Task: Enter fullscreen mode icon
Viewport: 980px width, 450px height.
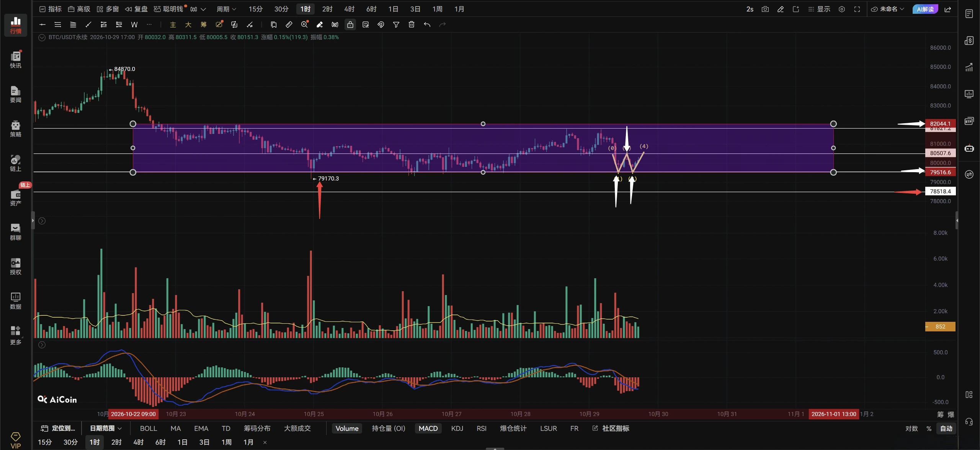Action: pyautogui.click(x=857, y=9)
